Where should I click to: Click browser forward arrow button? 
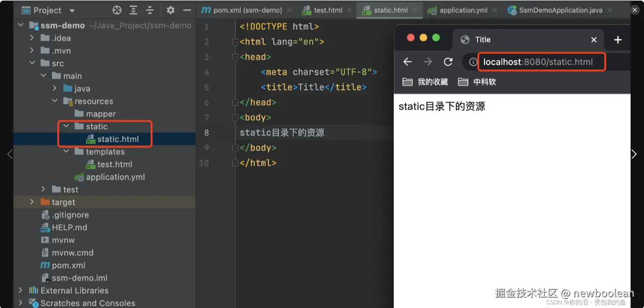pyautogui.click(x=428, y=62)
